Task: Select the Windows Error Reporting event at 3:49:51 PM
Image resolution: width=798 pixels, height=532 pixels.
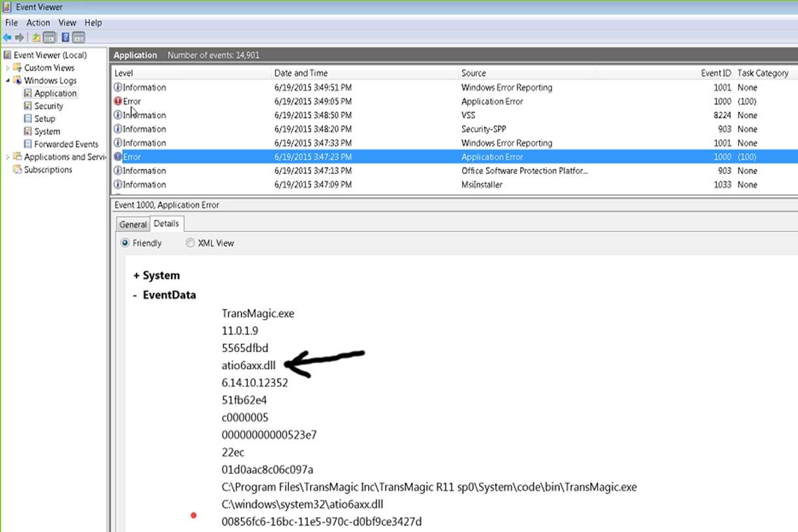Action: tap(455, 87)
